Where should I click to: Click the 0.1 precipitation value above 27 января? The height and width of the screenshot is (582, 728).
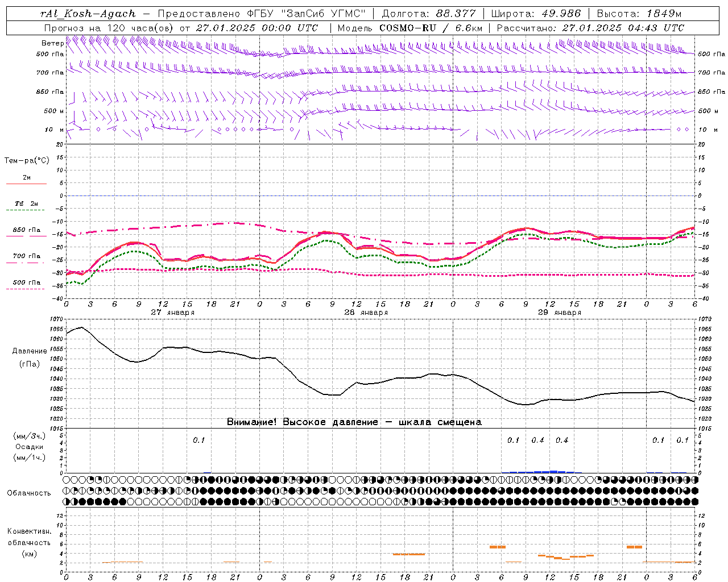coord(198,440)
